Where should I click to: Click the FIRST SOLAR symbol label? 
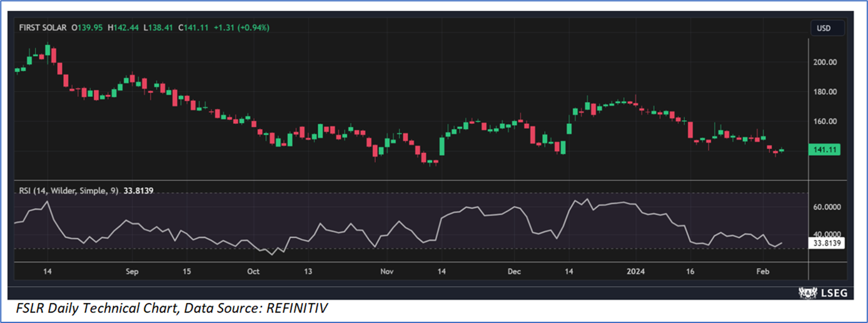coord(43,28)
